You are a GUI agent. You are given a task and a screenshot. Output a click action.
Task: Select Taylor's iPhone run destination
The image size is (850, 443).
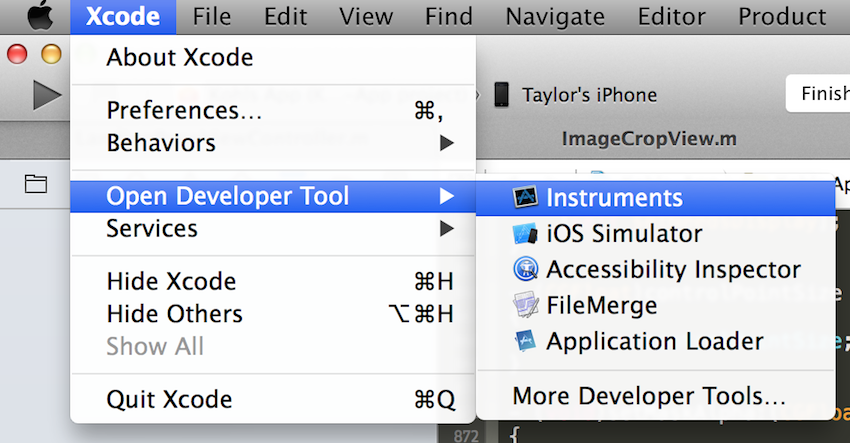pyautogui.click(x=589, y=95)
